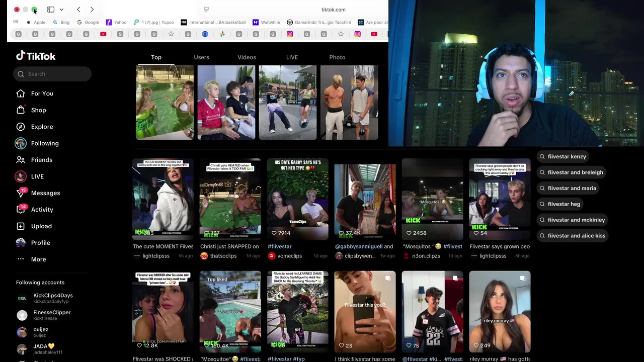Play video 'HIS Date Gabby says he's not her type'
The height and width of the screenshot is (362, 644).
297,199
